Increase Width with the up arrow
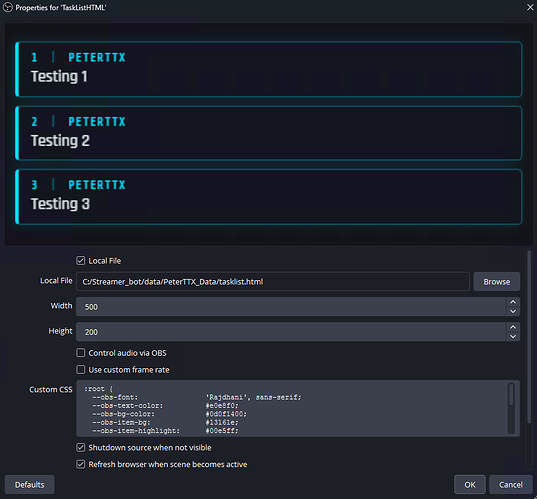This screenshot has width=537, height=499. 513,302
